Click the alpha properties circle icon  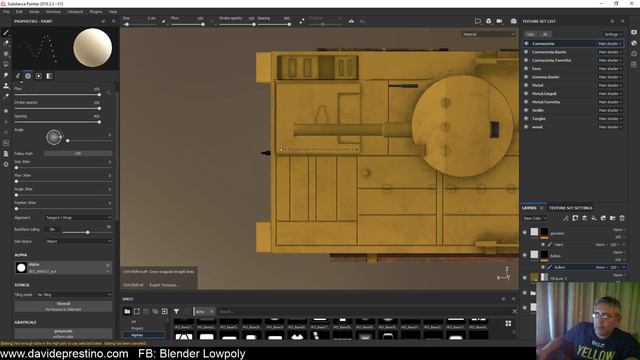(28, 76)
